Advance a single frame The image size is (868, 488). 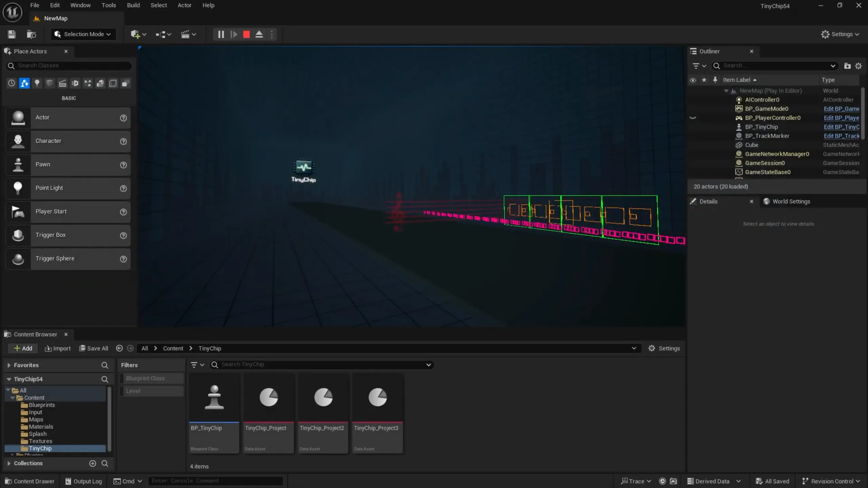point(234,34)
